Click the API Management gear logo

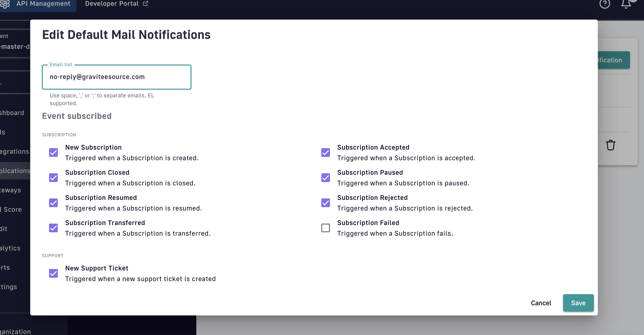tap(5, 3)
